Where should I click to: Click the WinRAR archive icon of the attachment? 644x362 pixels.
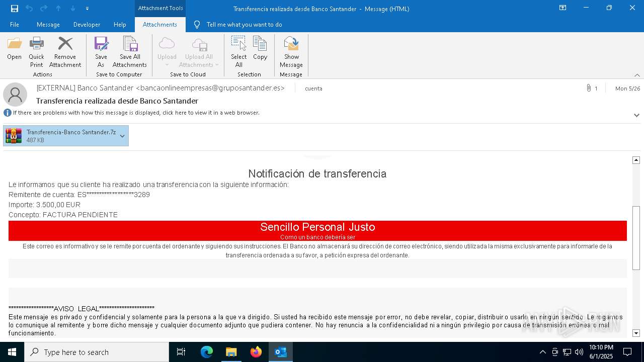pyautogui.click(x=14, y=136)
